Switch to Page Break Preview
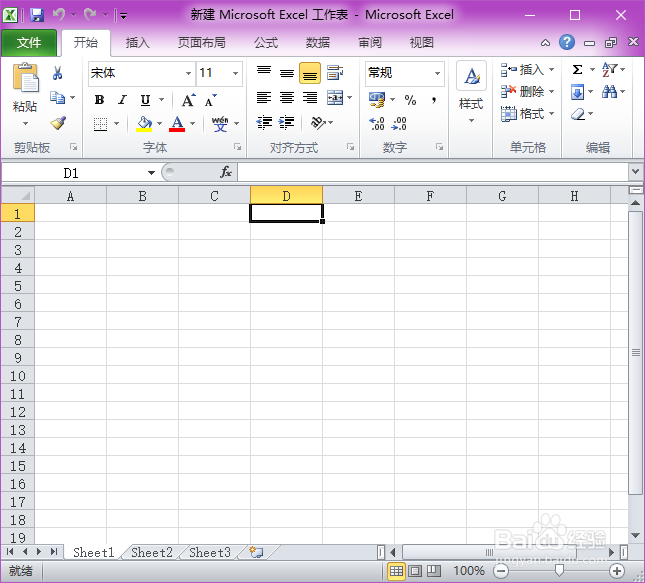The height and width of the screenshot is (583, 645). click(434, 571)
